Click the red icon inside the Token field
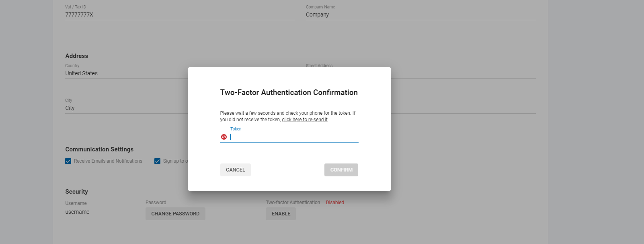 click(224, 137)
